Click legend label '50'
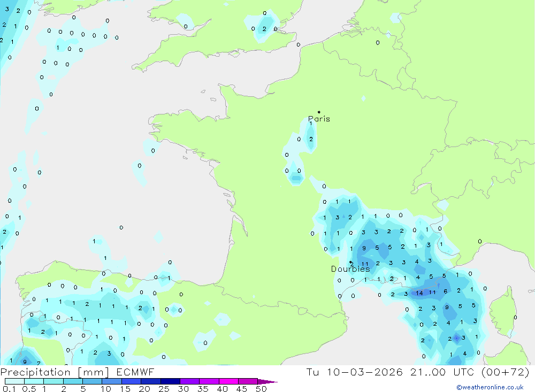This screenshot has height=392, width=535. click(x=261, y=389)
